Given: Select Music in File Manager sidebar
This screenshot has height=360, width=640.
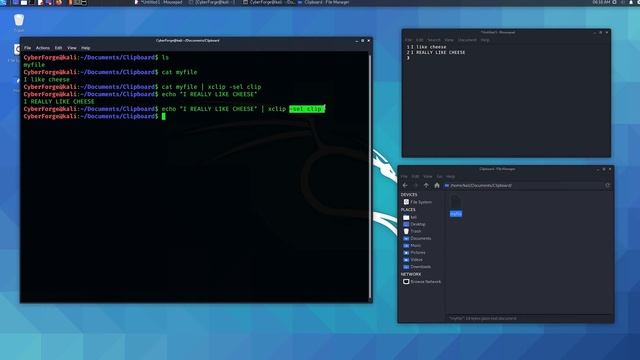Looking at the screenshot, I should [412, 245].
